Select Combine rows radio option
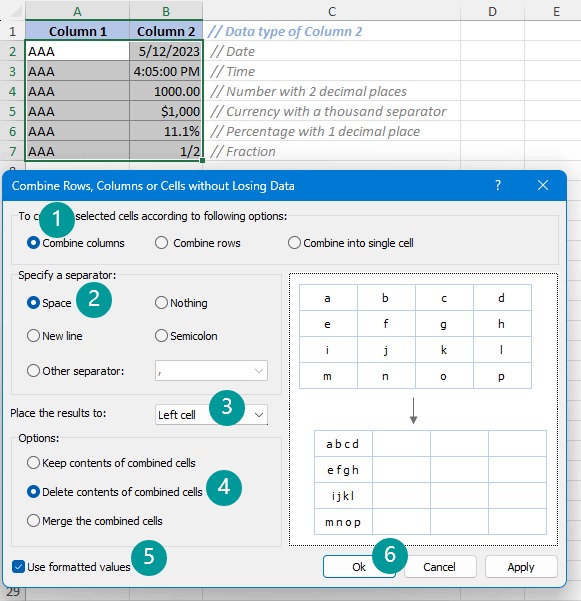 coord(198,243)
